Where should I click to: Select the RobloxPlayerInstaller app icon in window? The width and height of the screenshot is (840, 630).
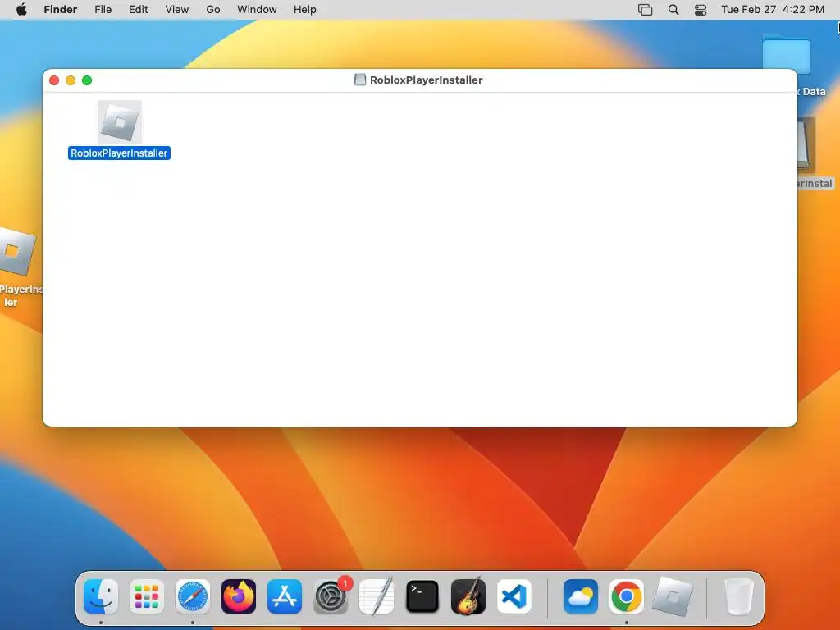[120, 122]
